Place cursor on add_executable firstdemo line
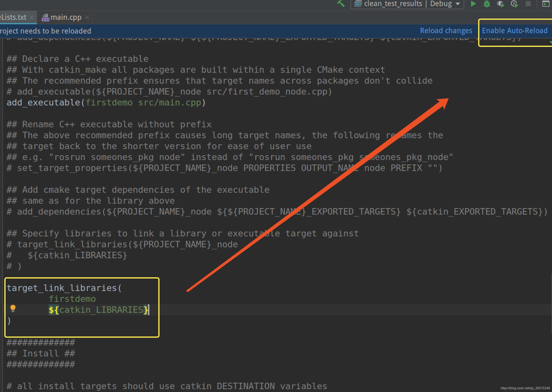Image resolution: width=552 pixels, height=392 pixels. [106, 103]
